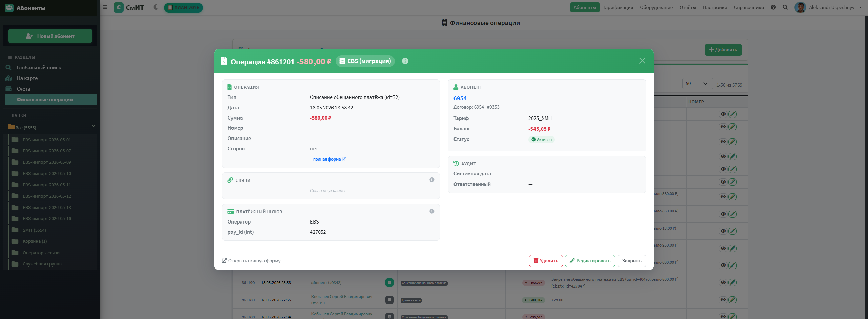
Task: Click the green icon in row 861190
Action: pyautogui.click(x=390, y=282)
